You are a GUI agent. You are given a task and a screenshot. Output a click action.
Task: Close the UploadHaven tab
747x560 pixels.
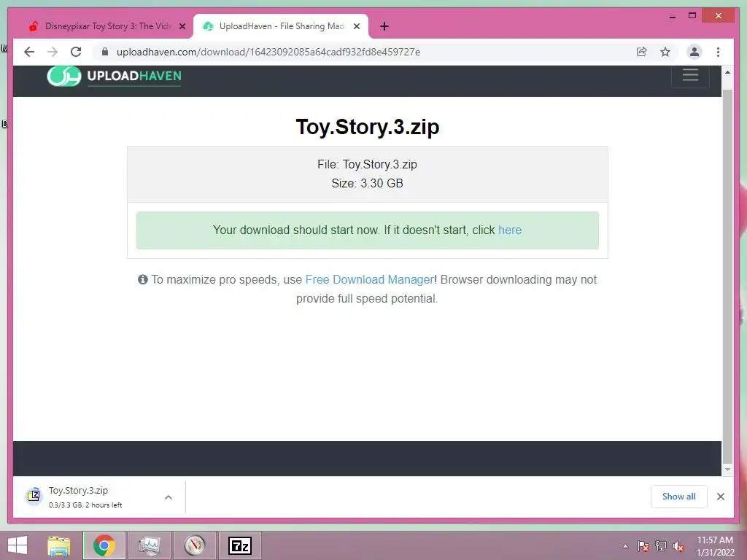356,27
